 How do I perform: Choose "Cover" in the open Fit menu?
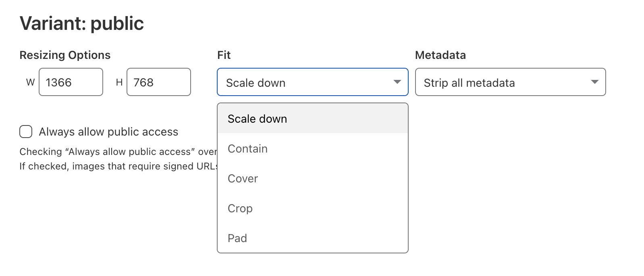point(243,178)
